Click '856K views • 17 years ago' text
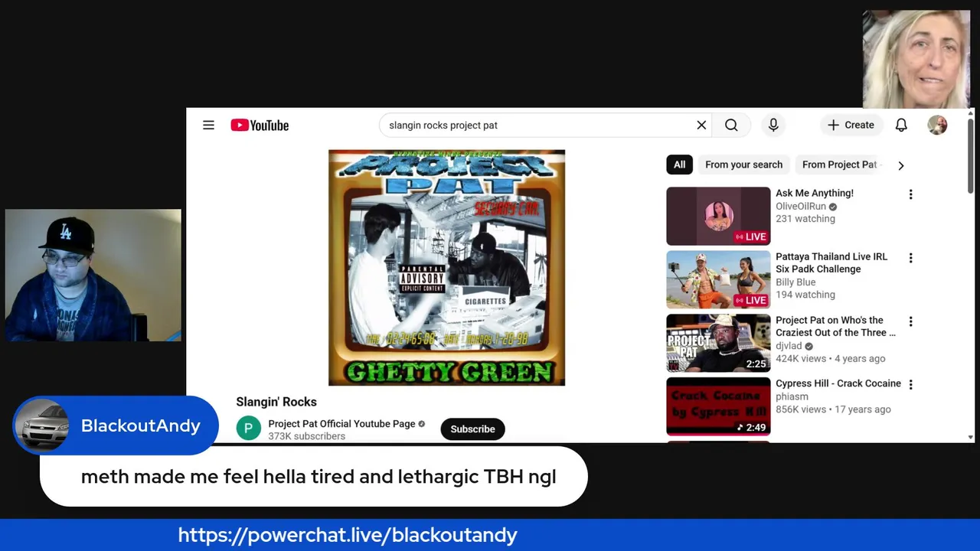The height and width of the screenshot is (551, 980). (833, 409)
